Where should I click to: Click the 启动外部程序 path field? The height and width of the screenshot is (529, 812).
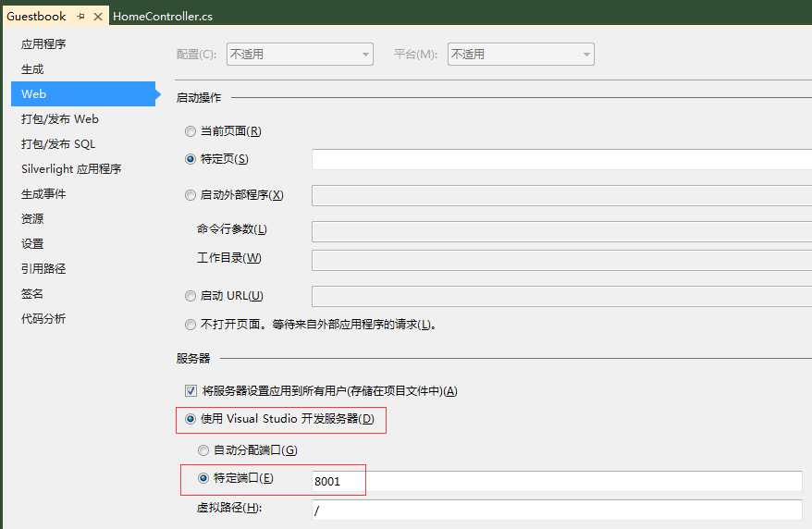[562, 196]
